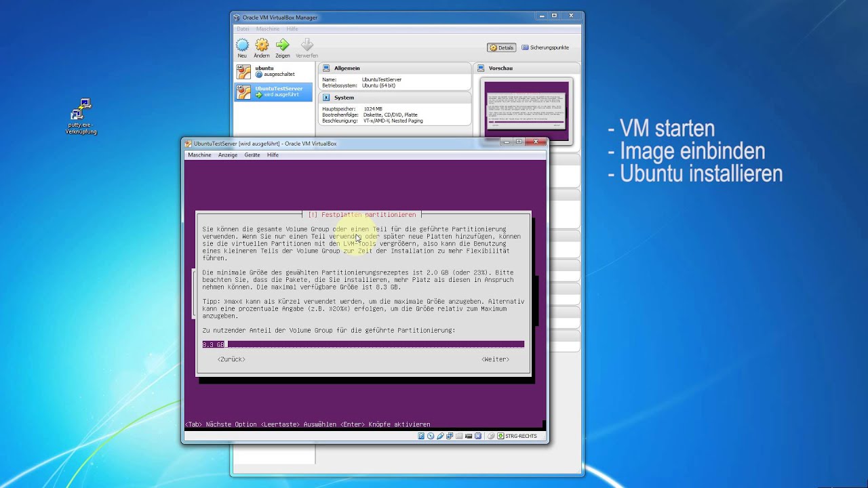
Task: Open the Geräte menu in the VM window
Action: pos(252,155)
